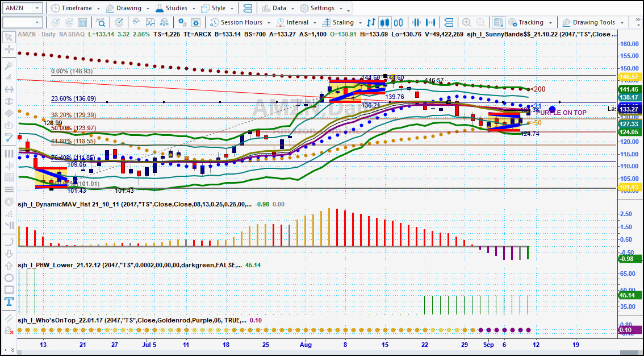Viewport: 644px width, 356px height.
Task: Open the AMZN symbol dropdown
Action: [37, 8]
